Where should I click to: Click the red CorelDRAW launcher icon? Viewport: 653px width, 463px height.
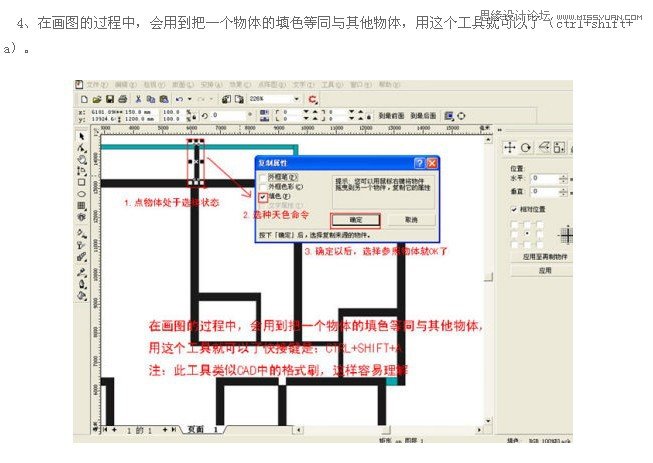click(313, 100)
